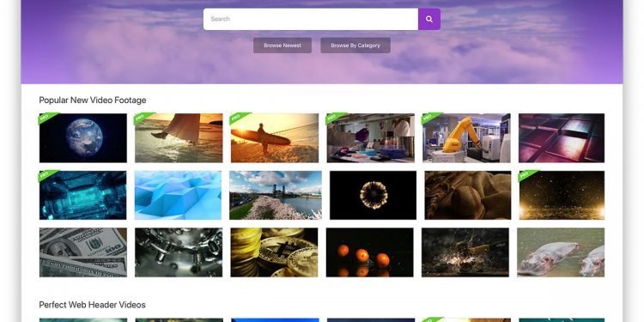Open the metallic gears video thumbnail
Image resolution: width=644 pixels, height=322 pixels.
pyautogui.click(x=179, y=252)
